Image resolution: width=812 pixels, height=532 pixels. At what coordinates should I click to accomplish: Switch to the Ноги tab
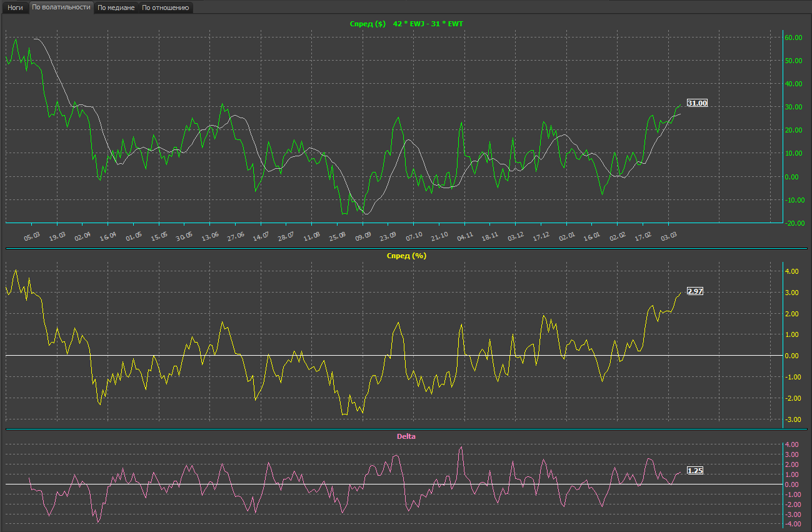pyautogui.click(x=15, y=8)
